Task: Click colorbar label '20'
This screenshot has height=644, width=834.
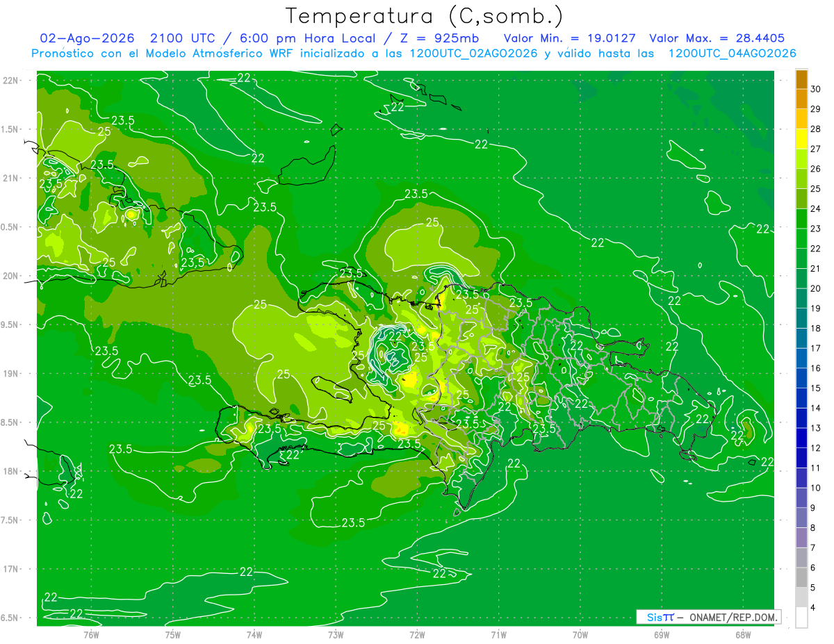Action: 815,288
